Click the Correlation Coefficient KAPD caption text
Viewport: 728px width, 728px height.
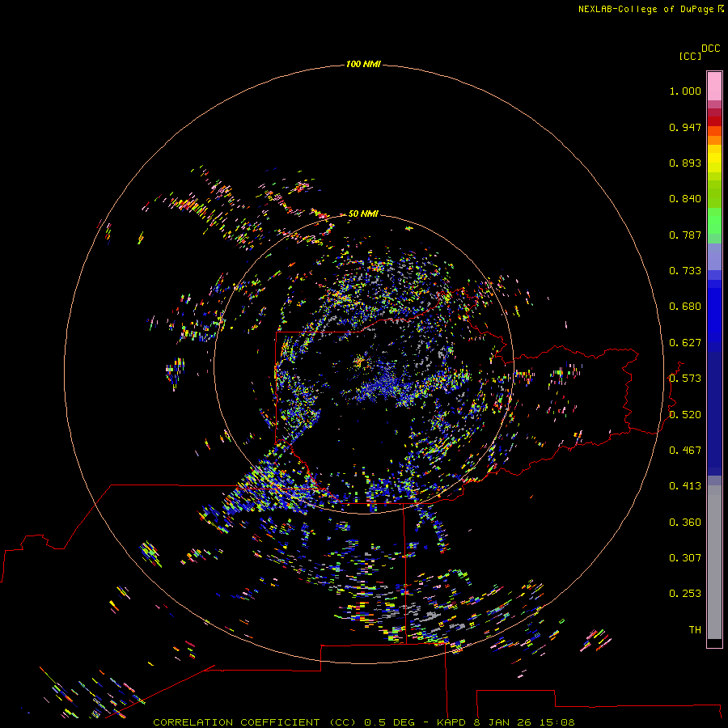coord(364,722)
